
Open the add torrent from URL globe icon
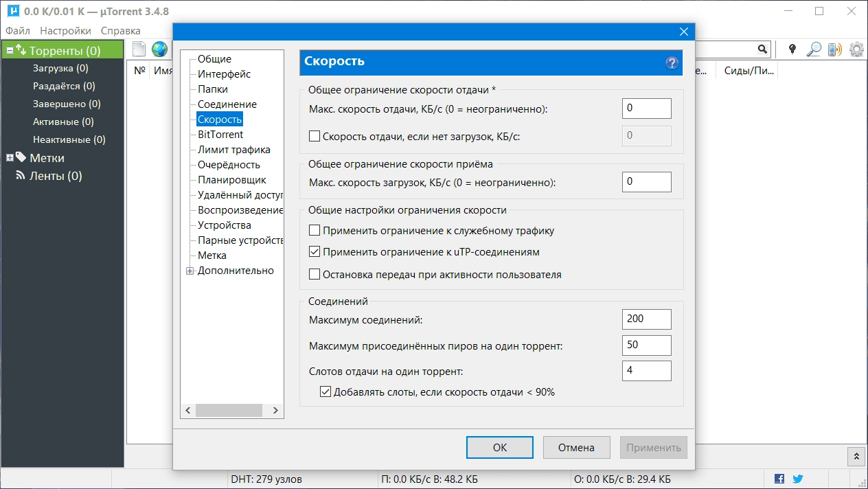tap(158, 49)
